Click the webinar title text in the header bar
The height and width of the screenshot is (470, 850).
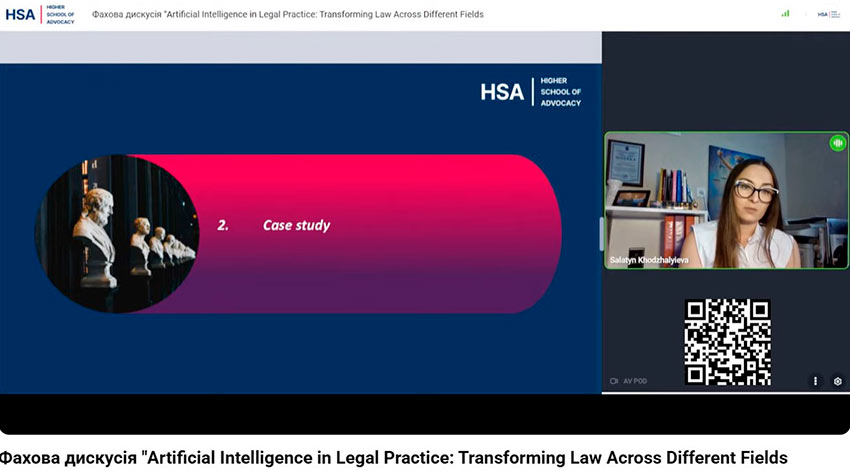click(x=288, y=15)
